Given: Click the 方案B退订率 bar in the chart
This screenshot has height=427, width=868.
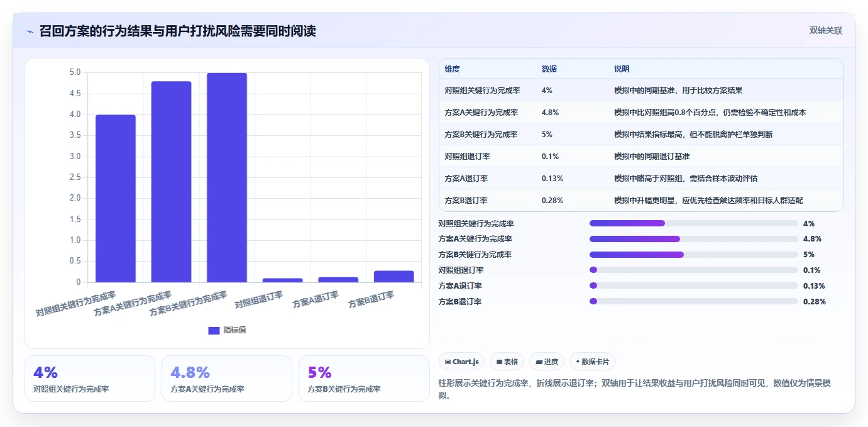Looking at the screenshot, I should [393, 277].
